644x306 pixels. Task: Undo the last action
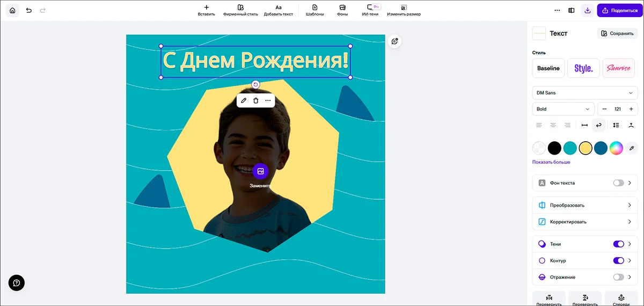tap(29, 10)
